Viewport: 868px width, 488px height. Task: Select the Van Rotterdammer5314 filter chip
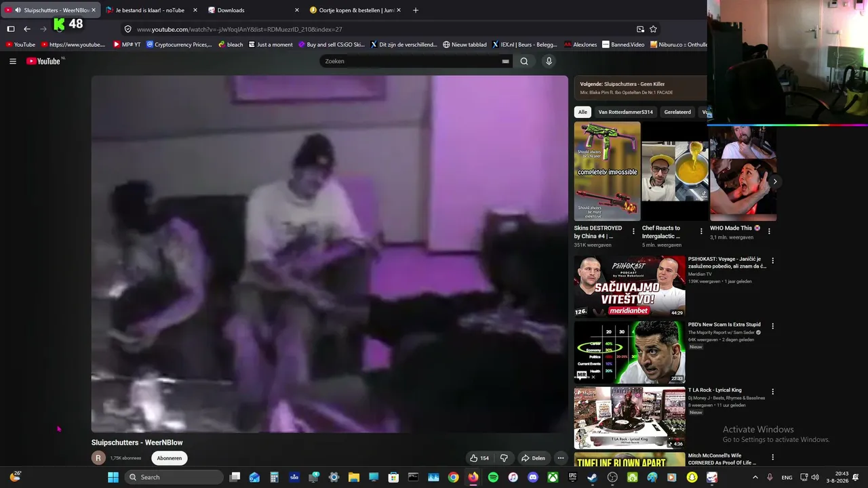pos(625,112)
